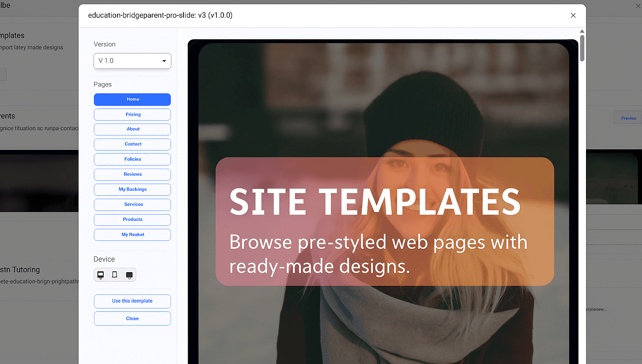Click the SITE TEMPLATES hero banner preview
The width and height of the screenshot is (642, 364).
[385, 222]
